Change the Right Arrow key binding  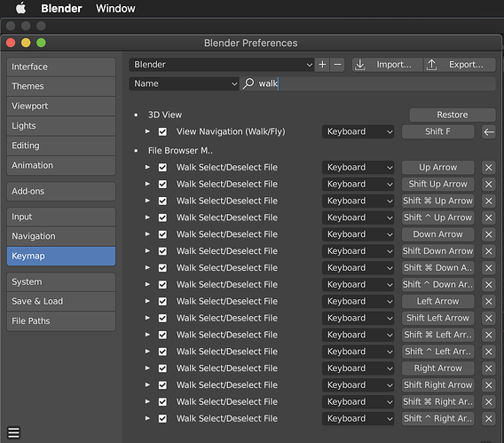[437, 368]
